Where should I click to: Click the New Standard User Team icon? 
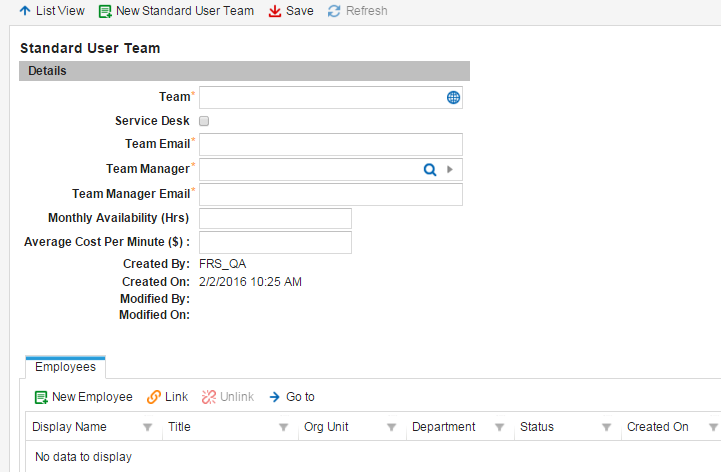point(105,11)
